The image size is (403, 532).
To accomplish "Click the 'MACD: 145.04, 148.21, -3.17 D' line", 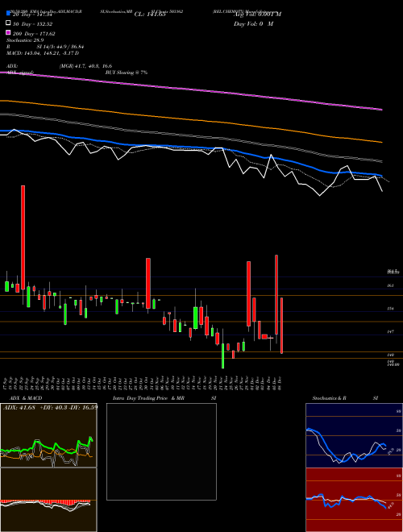I will [43, 53].
